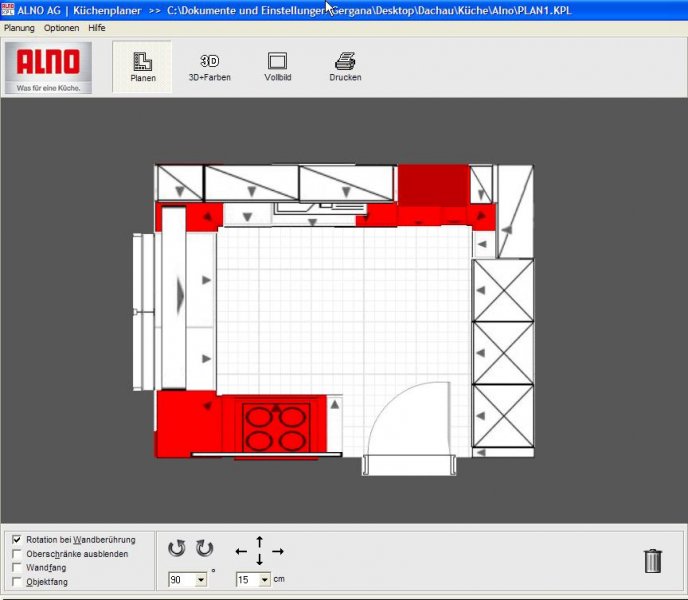Open the Optionen menu
Screen dimensions: 688x600
coord(61,28)
